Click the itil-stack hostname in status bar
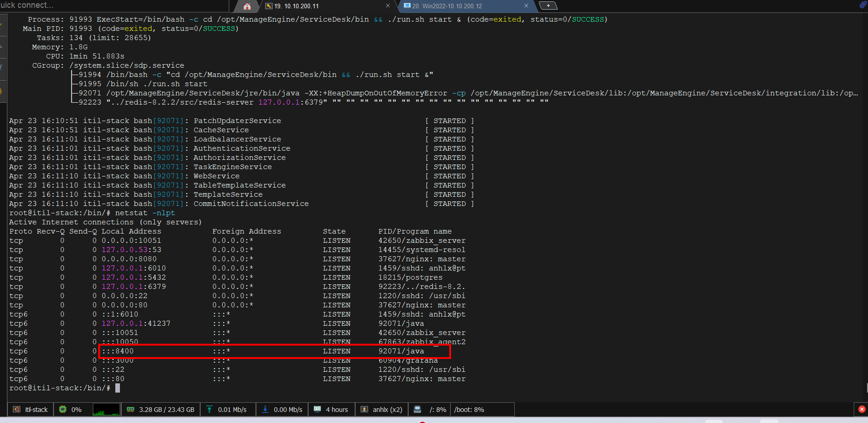868x423 pixels. [36, 410]
